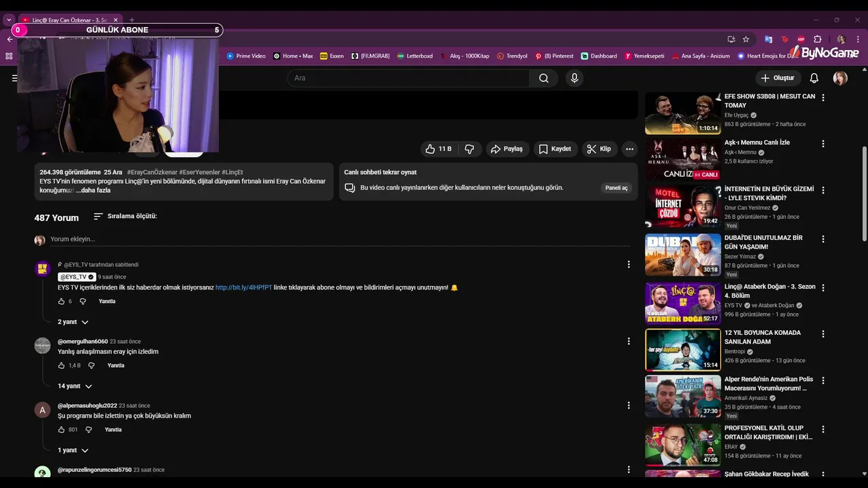Focus the Ara search field
Screen dimensions: 868x488
408,78
